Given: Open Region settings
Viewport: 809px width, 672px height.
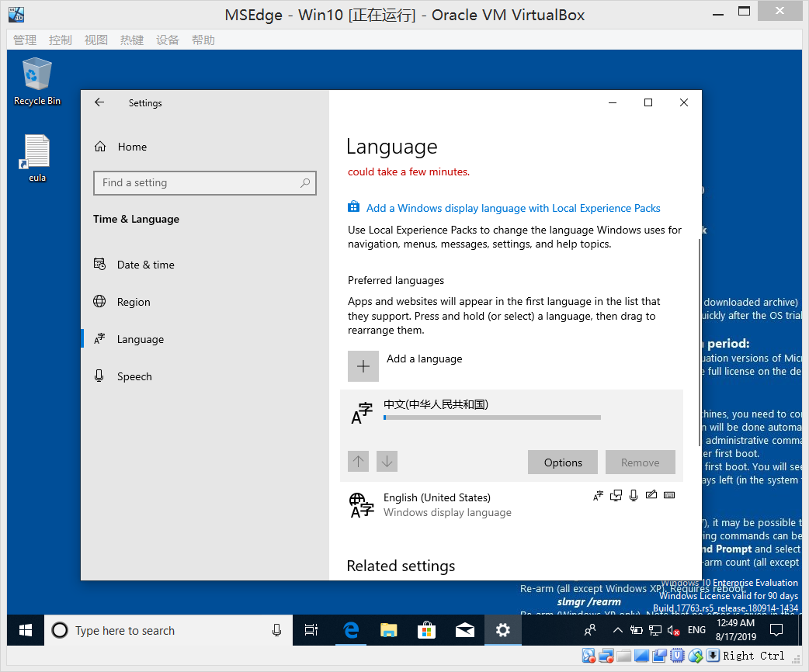Looking at the screenshot, I should 122,302.
